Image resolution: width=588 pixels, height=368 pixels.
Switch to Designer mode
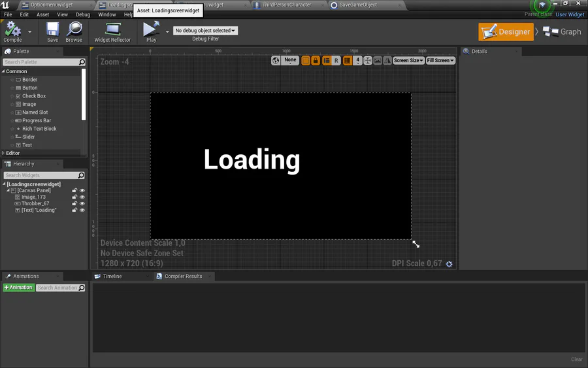point(506,32)
